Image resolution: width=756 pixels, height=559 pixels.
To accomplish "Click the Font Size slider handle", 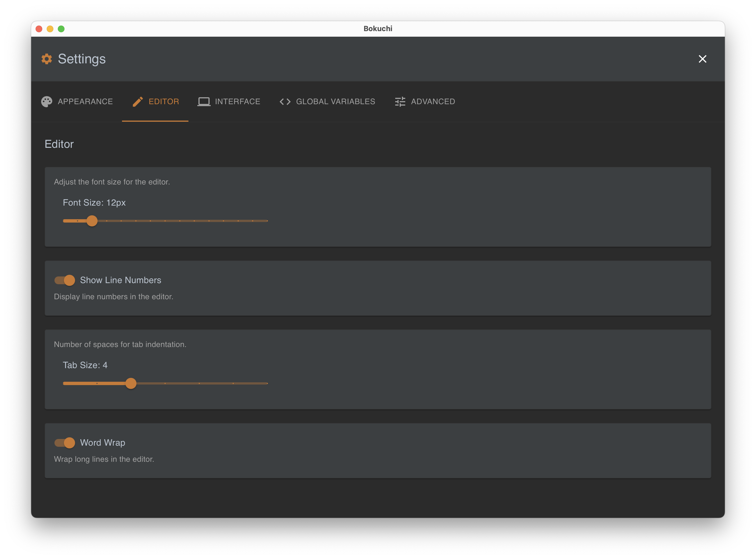I will click(92, 221).
